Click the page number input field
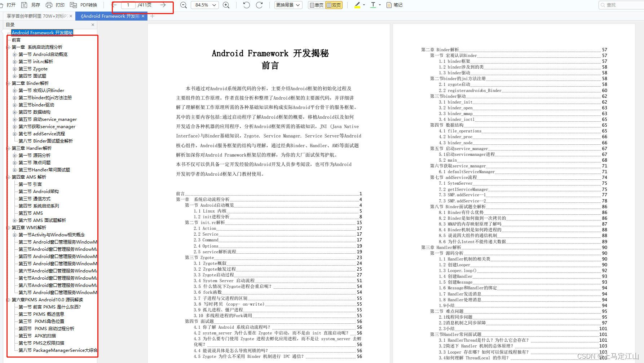This screenshot has width=644, height=363. (x=128, y=5)
